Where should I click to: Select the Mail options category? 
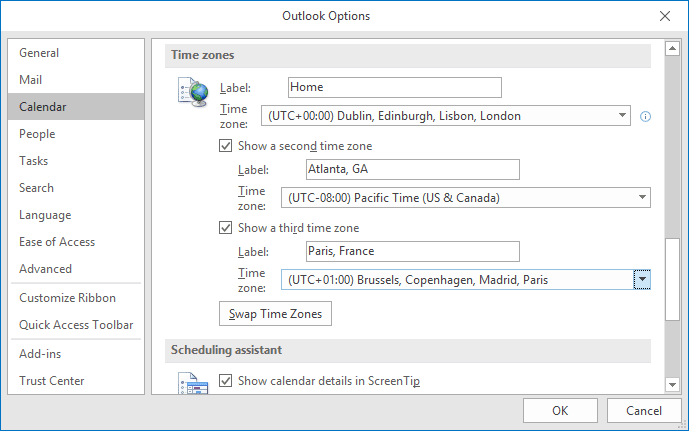pyautogui.click(x=76, y=80)
